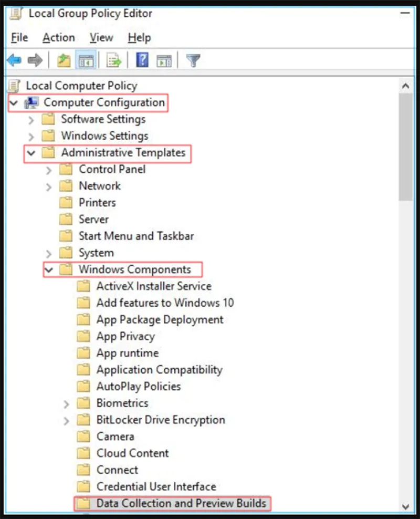The width and height of the screenshot is (420, 519).
Task: Select the Connect folder
Action: click(x=117, y=470)
